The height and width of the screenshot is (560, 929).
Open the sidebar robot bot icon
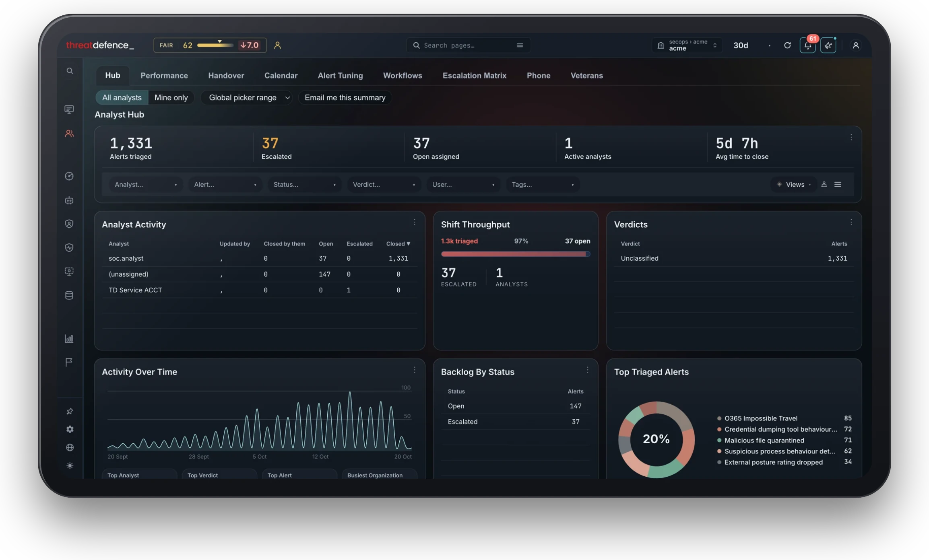(69, 200)
